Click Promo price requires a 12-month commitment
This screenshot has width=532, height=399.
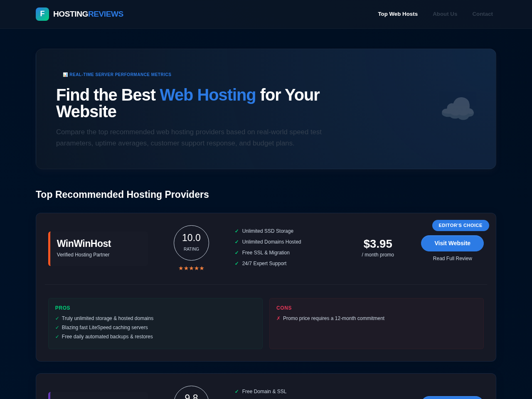[334, 318]
